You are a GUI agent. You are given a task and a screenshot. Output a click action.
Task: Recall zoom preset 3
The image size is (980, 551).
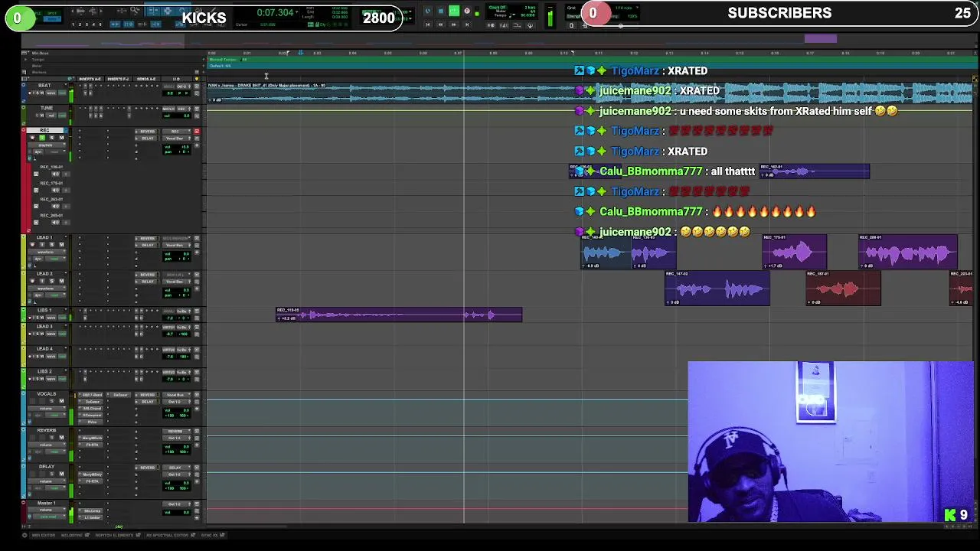pos(87,24)
